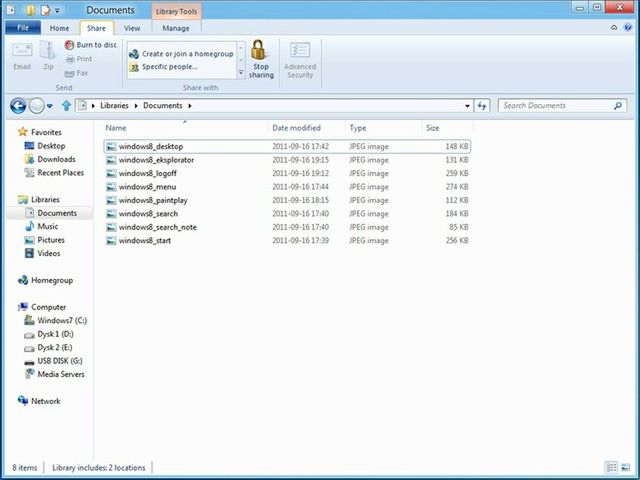Viewport: 640px width, 480px height.
Task: Open the Windows7 (C:) drive
Action: 56,320
